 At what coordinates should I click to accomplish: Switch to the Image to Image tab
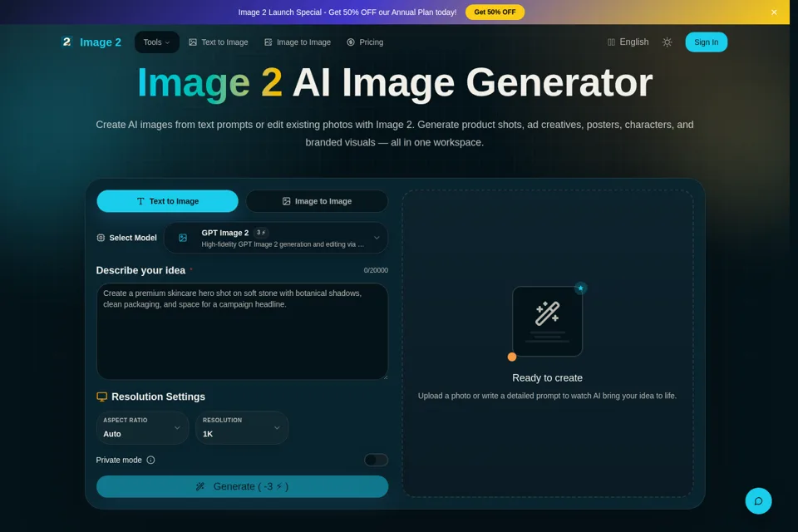(317, 201)
